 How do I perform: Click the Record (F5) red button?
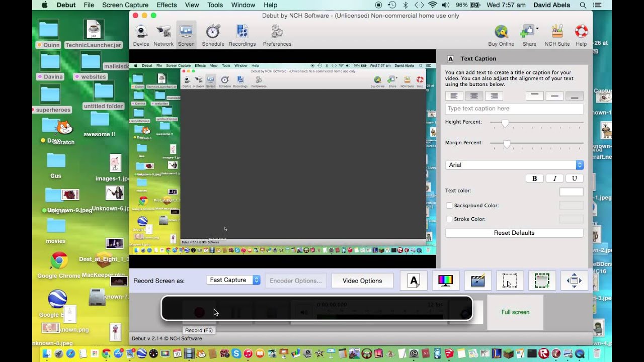[x=200, y=312]
